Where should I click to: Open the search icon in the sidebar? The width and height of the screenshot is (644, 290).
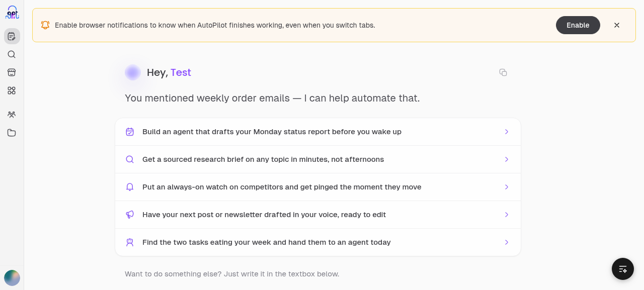[x=12, y=54]
